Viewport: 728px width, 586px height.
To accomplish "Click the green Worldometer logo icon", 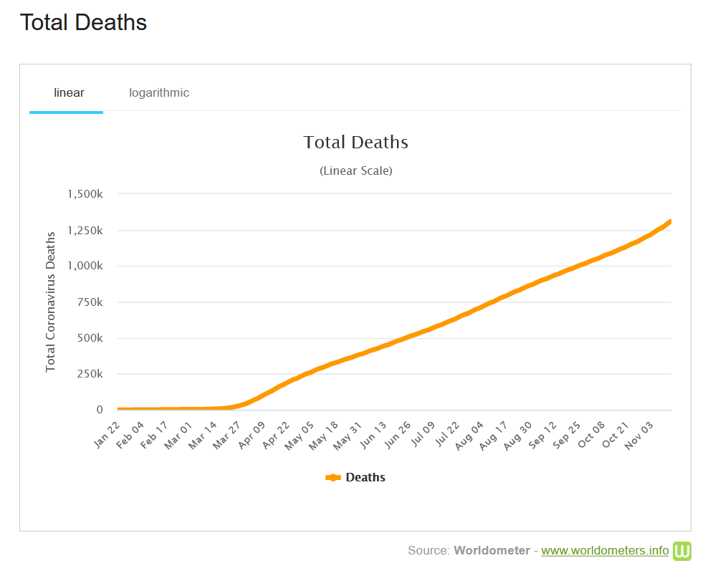I will (x=682, y=551).
